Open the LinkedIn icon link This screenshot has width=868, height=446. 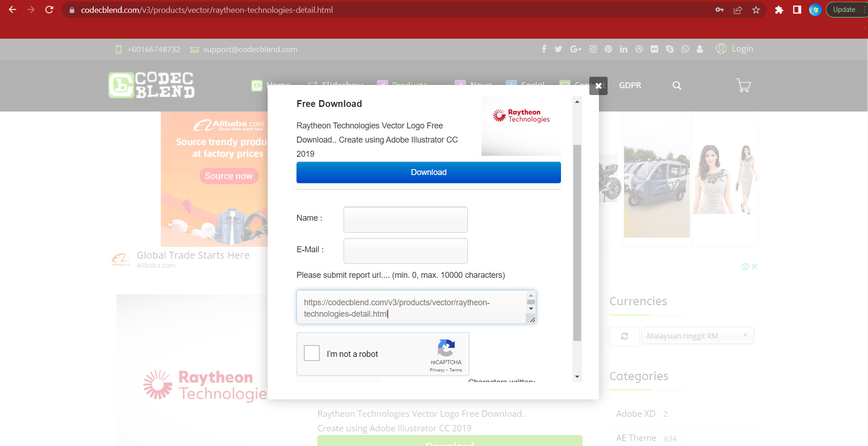coord(624,49)
